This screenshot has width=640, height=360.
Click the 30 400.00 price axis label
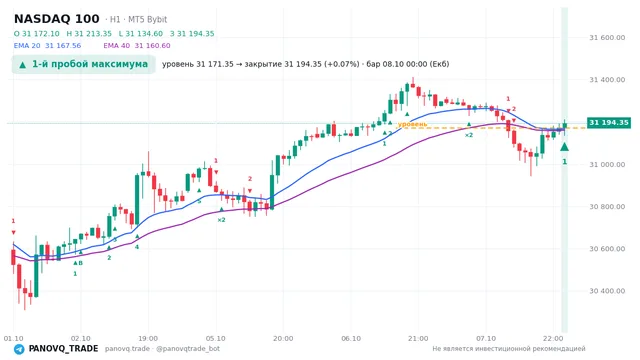[x=607, y=291]
